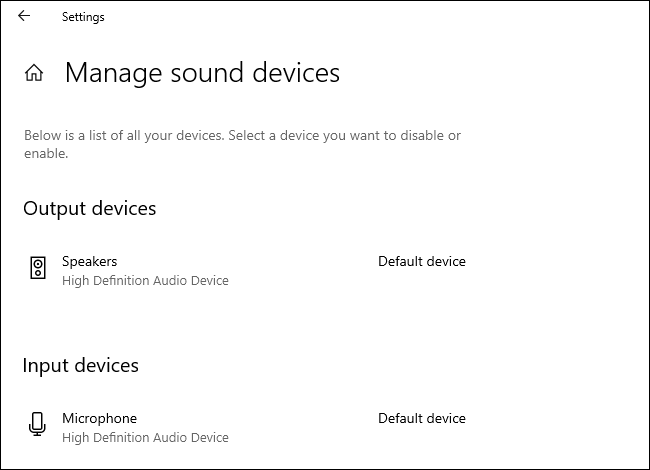Click the word 'Manage' in the page heading
650x470 pixels.
tap(112, 73)
